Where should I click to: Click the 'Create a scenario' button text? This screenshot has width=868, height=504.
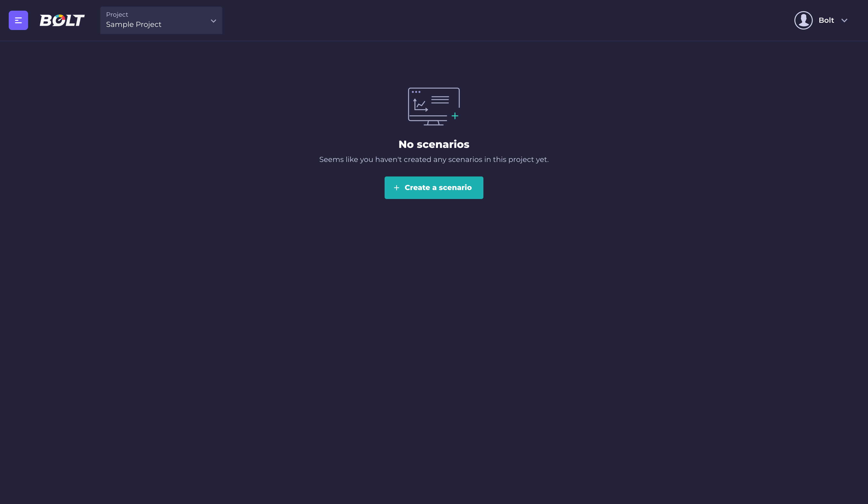(x=438, y=188)
